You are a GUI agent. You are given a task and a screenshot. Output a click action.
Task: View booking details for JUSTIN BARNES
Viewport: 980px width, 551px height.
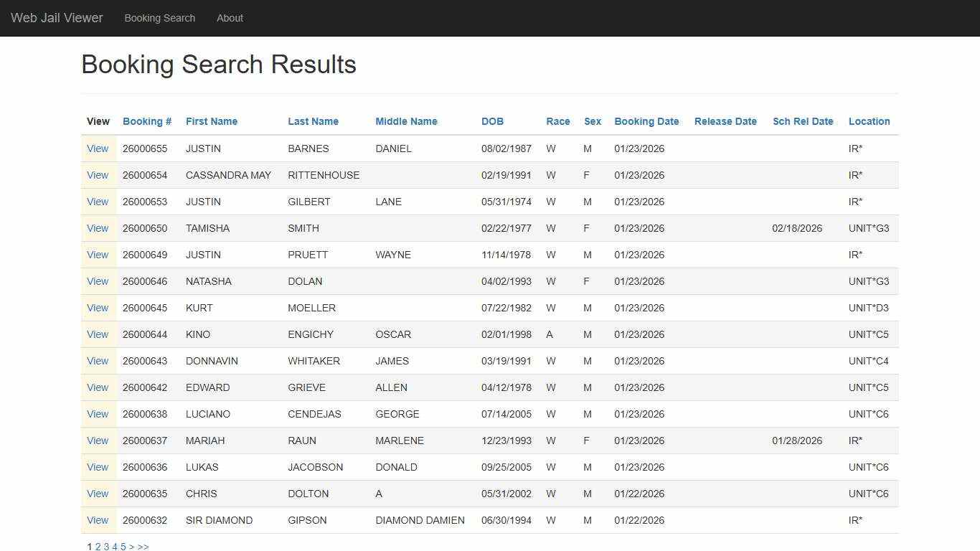[98, 149]
